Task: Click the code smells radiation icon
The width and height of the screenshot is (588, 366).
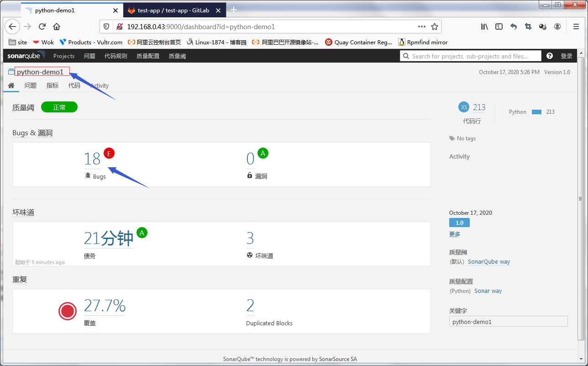Action: (249, 255)
